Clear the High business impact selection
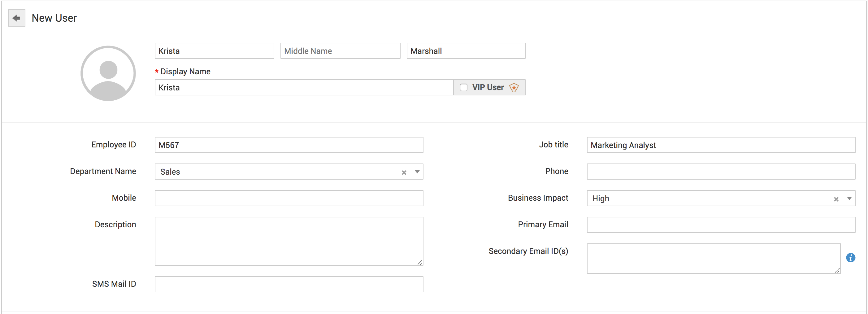Viewport: 868px width, 314px height. click(x=836, y=199)
